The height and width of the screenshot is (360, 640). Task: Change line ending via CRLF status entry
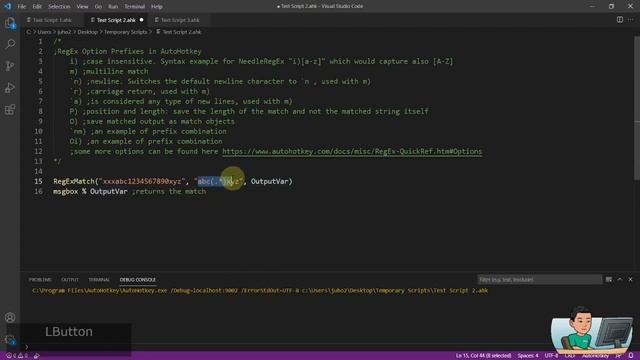pos(570,356)
